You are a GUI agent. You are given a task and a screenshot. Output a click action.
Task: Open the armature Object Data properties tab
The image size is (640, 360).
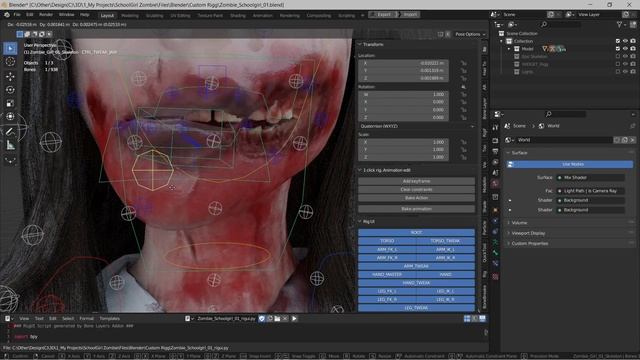pyautogui.click(x=495, y=242)
